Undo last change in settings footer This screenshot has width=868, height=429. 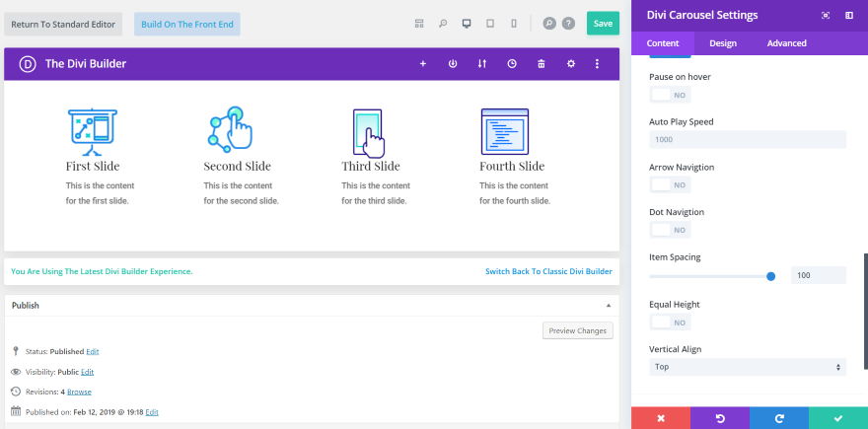720,418
